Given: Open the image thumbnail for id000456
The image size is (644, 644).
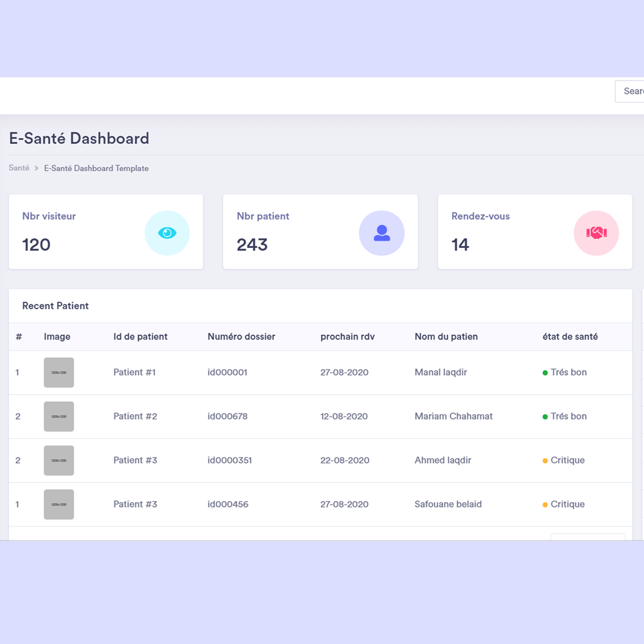Looking at the screenshot, I should 59,504.
